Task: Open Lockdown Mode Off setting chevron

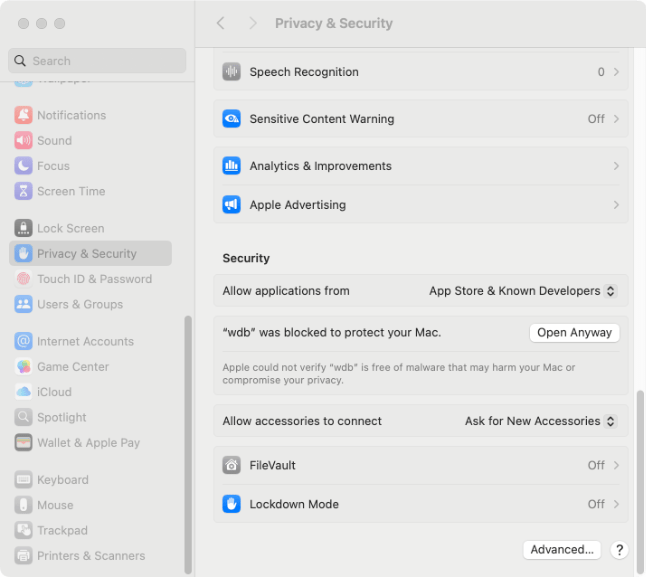Action: pyautogui.click(x=616, y=504)
